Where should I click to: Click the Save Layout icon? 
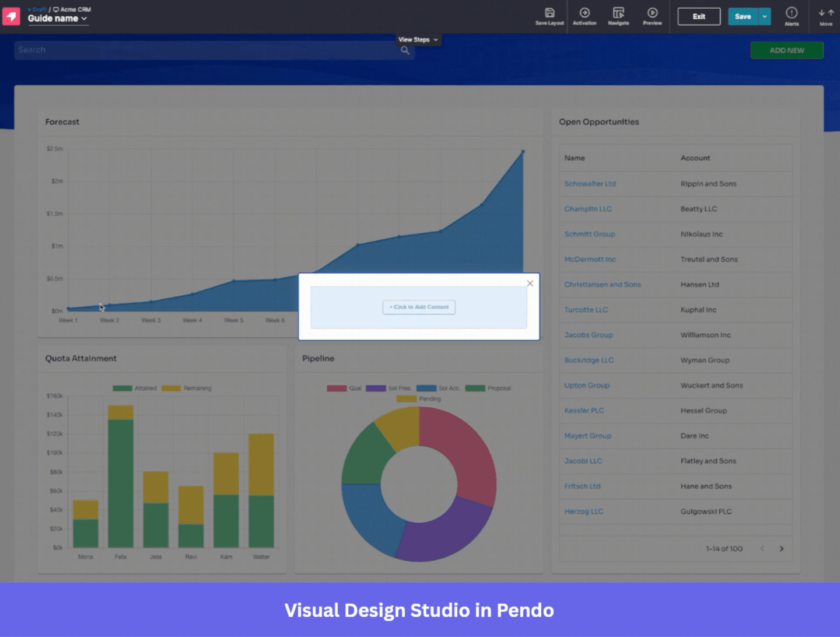click(x=549, y=16)
